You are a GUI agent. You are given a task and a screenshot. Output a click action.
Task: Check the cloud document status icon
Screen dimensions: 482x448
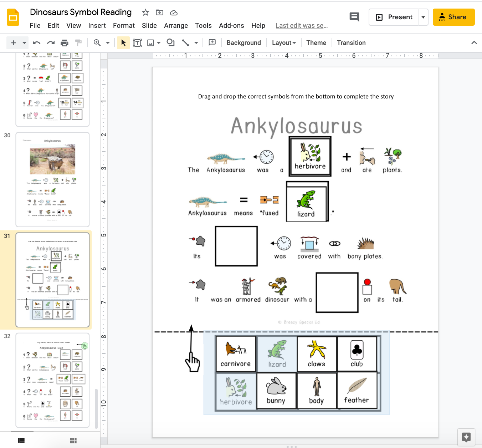(174, 12)
